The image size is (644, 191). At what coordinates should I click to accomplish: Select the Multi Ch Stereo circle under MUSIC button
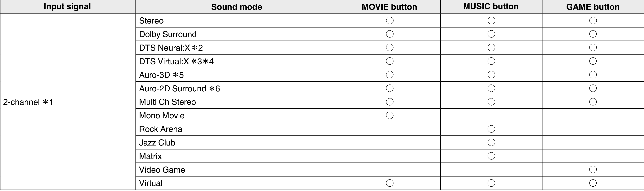tap(491, 102)
